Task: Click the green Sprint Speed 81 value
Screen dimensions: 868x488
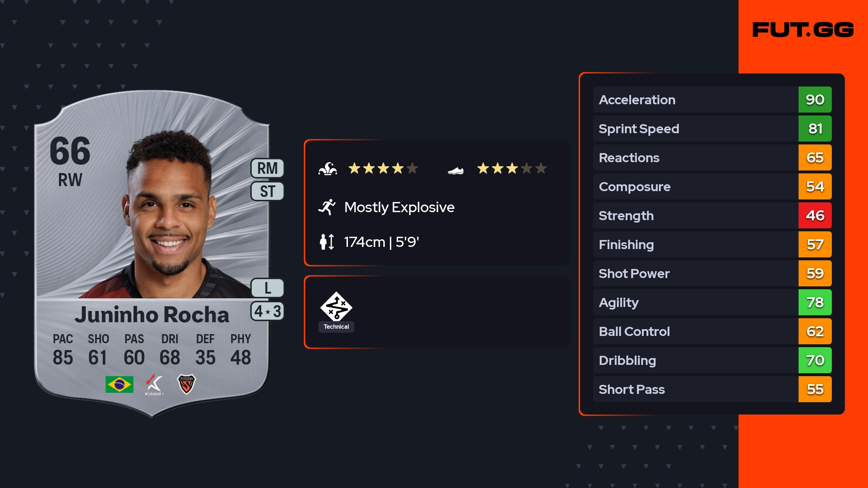Action: 815,129
